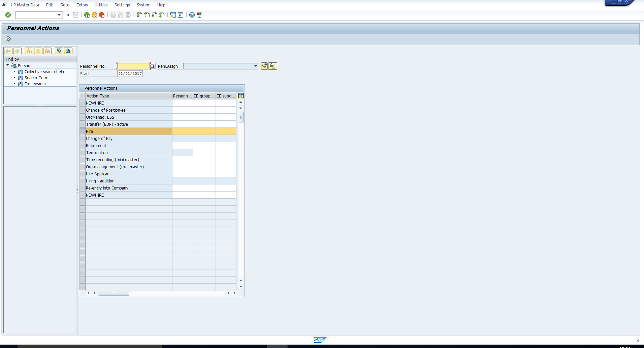Select the row marker for Change of Pay
The image size is (644, 348).
83,139
